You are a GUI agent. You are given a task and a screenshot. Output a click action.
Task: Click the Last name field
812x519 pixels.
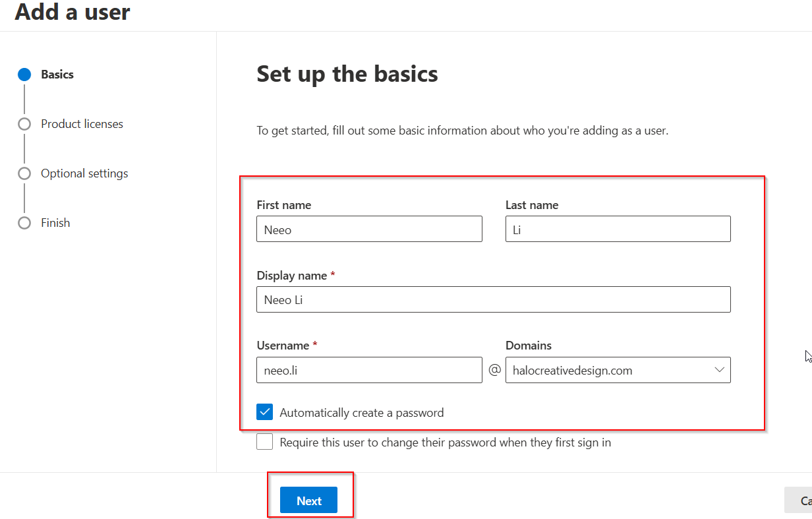[618, 229]
